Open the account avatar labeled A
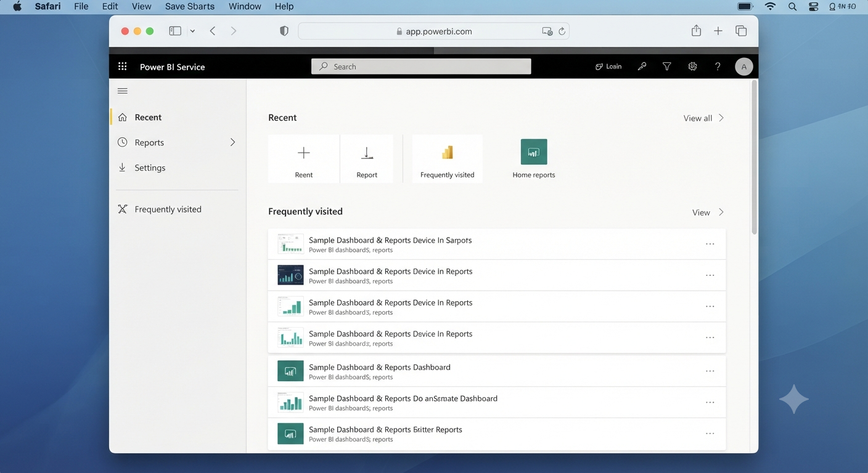Screen dimensions: 868x473 [x=744, y=67]
